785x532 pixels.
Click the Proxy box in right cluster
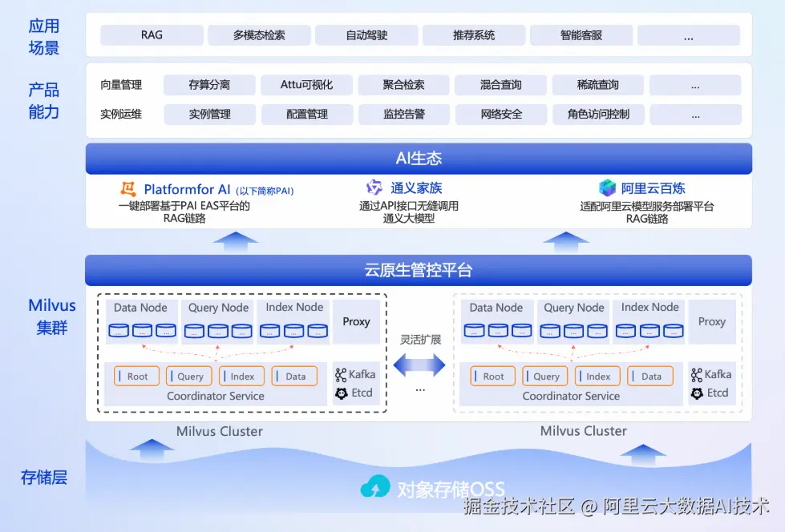tap(712, 322)
